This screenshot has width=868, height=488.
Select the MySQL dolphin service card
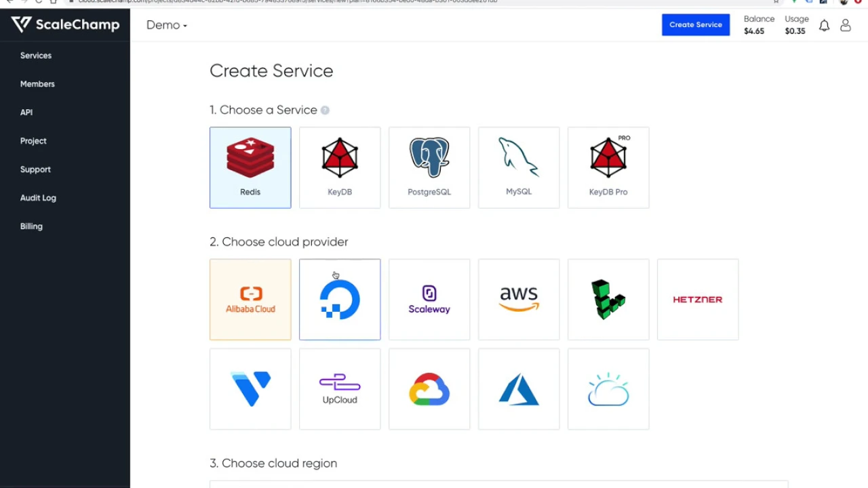(x=519, y=167)
